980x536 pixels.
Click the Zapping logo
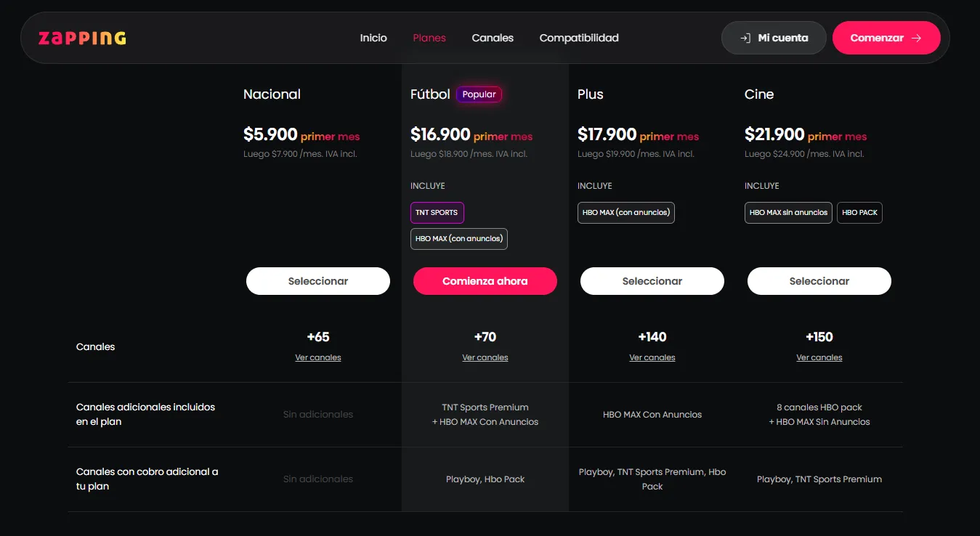[x=82, y=38]
